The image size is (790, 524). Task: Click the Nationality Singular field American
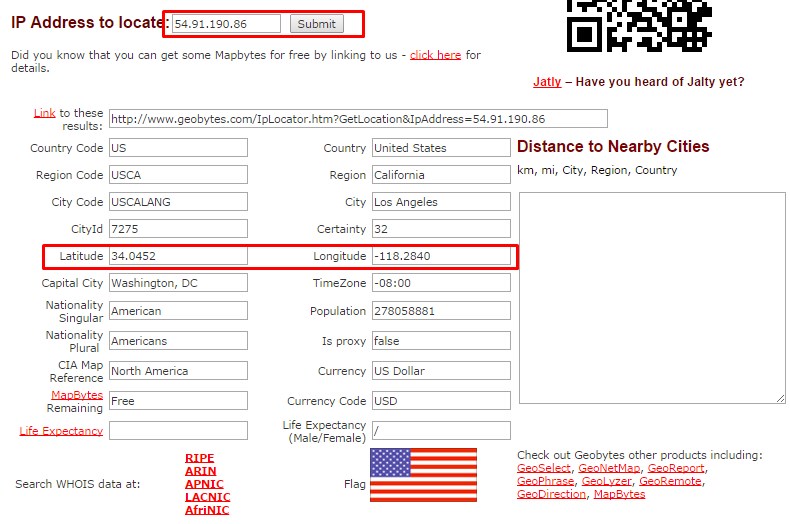tap(178, 311)
